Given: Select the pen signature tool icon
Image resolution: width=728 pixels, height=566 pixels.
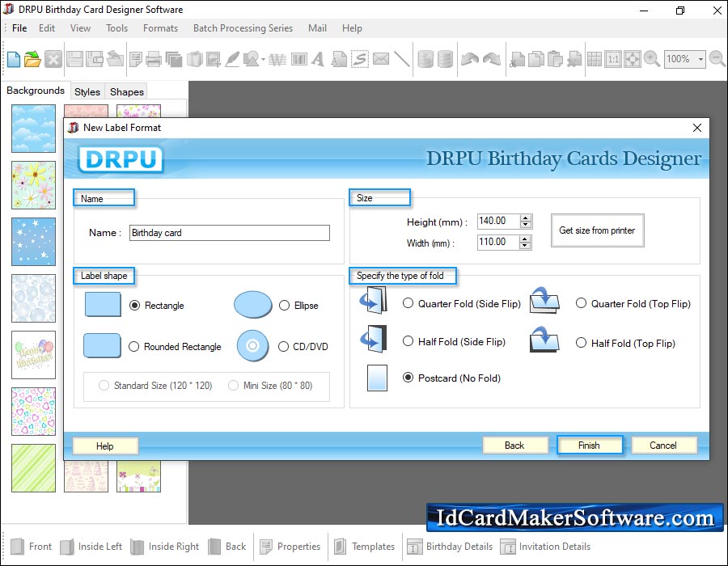Looking at the screenshot, I should click(x=232, y=59).
